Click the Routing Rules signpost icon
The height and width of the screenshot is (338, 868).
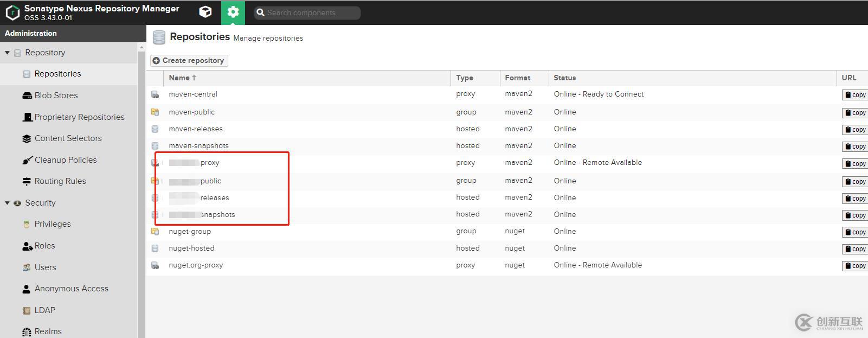coord(27,181)
